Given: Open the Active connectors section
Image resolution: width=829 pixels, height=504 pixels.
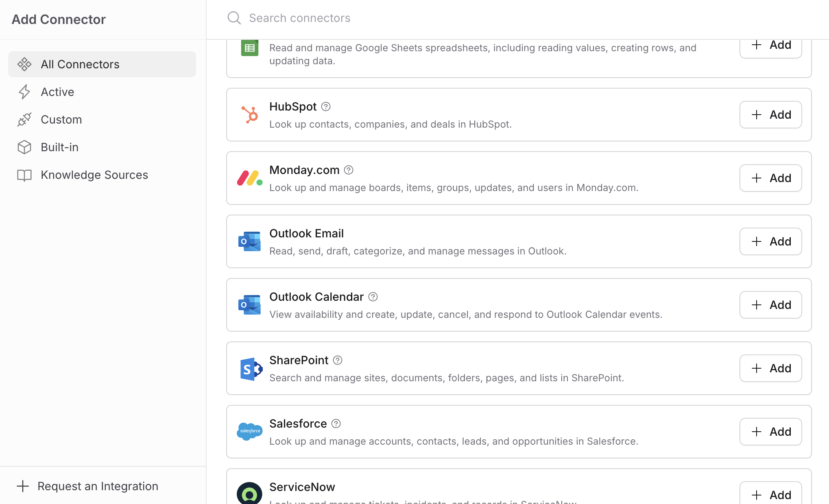Looking at the screenshot, I should (x=102, y=92).
